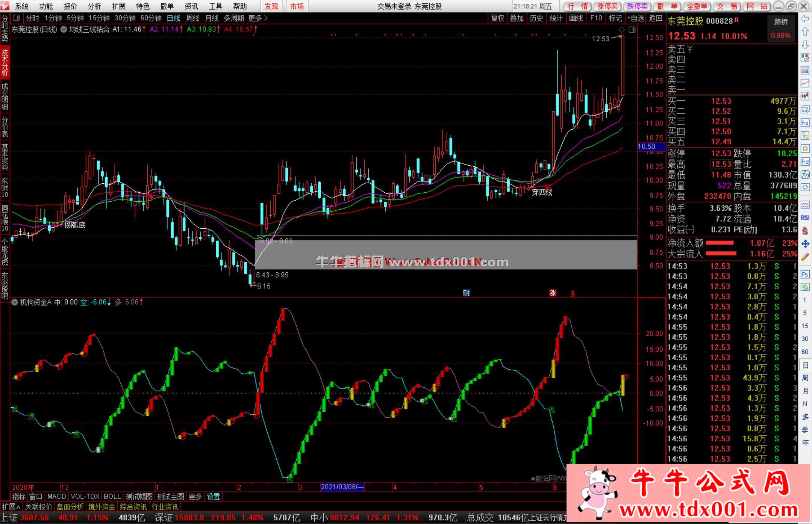This screenshot has width=812, height=524.
Task: Select the 5-minute period in right sidebar
Action: tap(805, 313)
